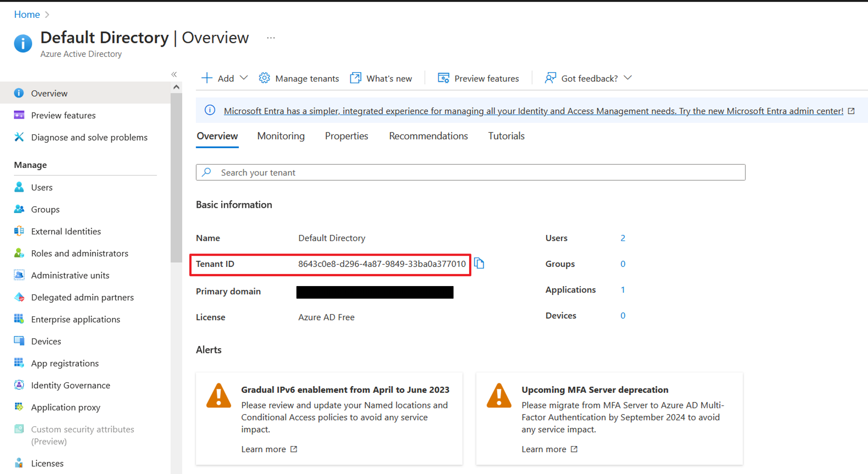
Task: Open Enterprise applications via its icon
Action: click(x=19, y=319)
